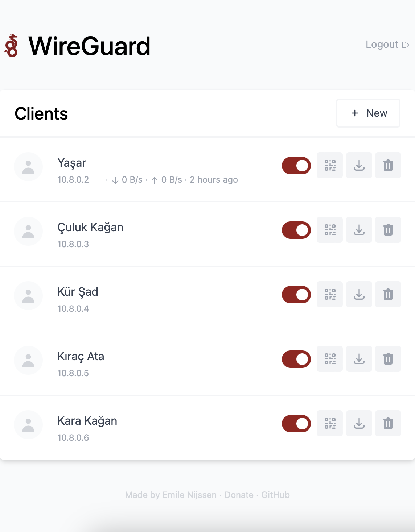Download Kür Şad configuration file
The image size is (415, 532).
point(359,294)
